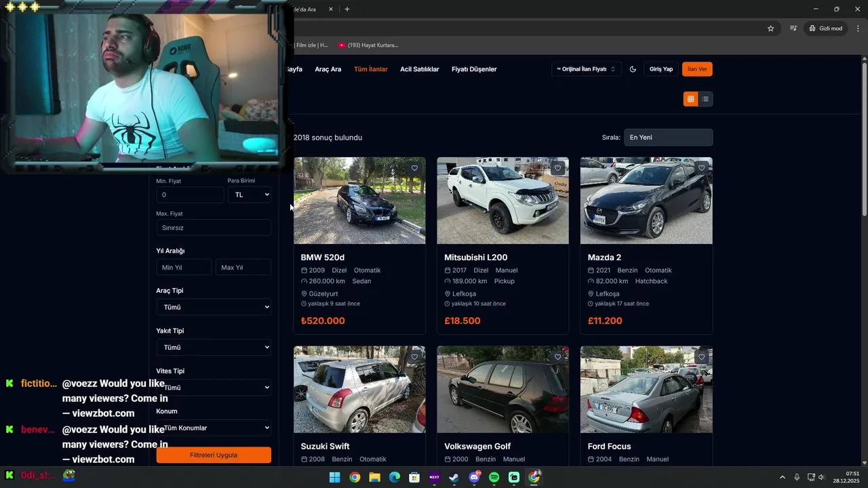Open the NEXT app in taskbar
Viewport: 868px width, 488px height.
pos(435,477)
